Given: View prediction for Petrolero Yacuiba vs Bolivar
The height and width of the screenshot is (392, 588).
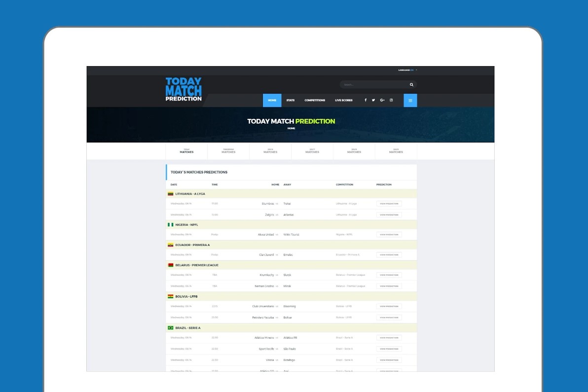Looking at the screenshot, I should 389,318.
